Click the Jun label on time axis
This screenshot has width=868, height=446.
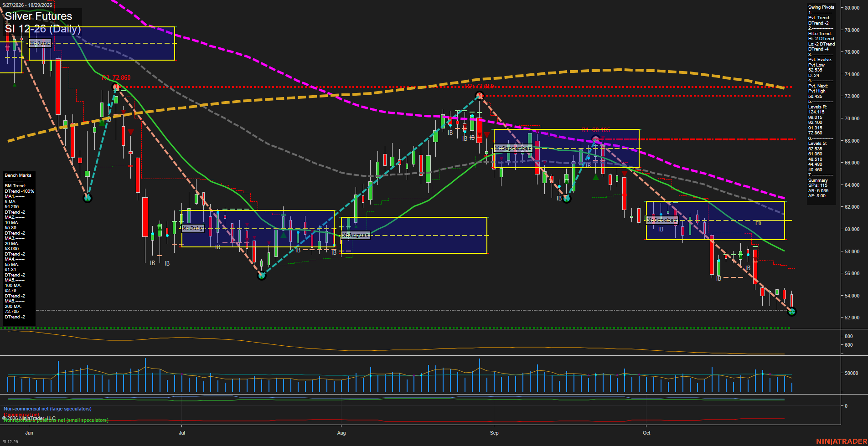tap(29, 433)
